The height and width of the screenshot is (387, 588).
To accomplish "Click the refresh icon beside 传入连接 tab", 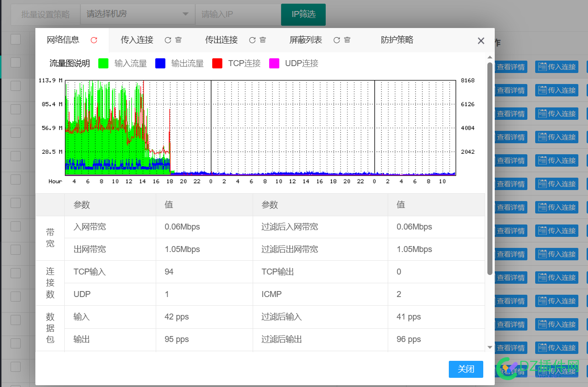I will [168, 40].
